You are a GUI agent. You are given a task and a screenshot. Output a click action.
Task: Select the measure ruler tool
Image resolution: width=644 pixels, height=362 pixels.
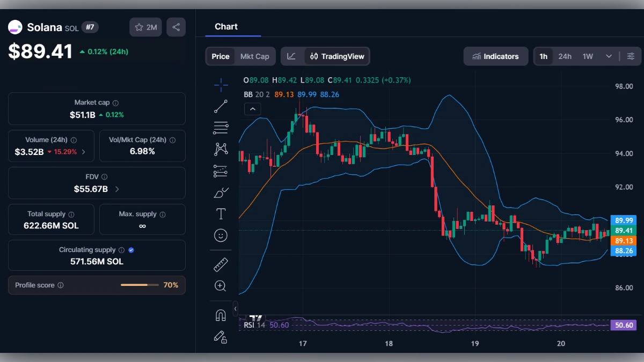tap(221, 264)
